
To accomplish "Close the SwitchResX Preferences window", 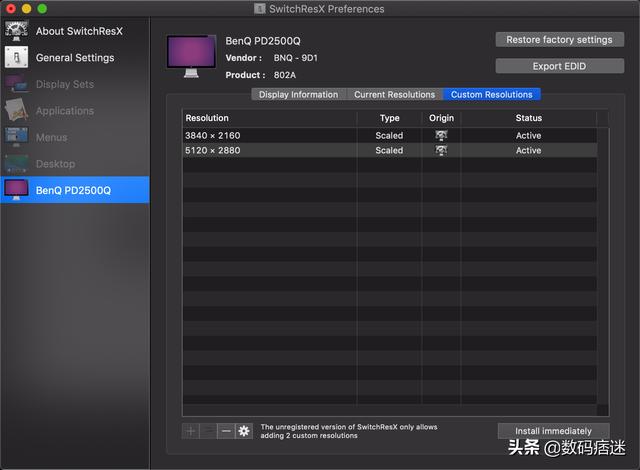I will [11, 9].
